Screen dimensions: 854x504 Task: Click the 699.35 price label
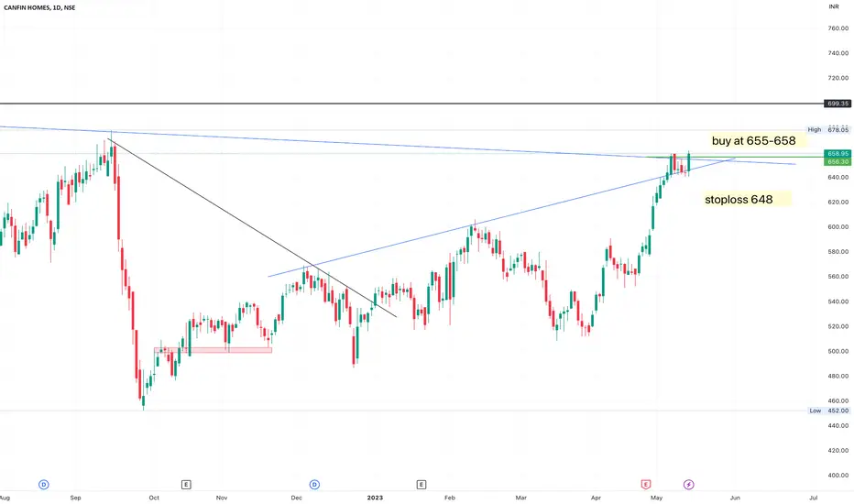tap(838, 104)
